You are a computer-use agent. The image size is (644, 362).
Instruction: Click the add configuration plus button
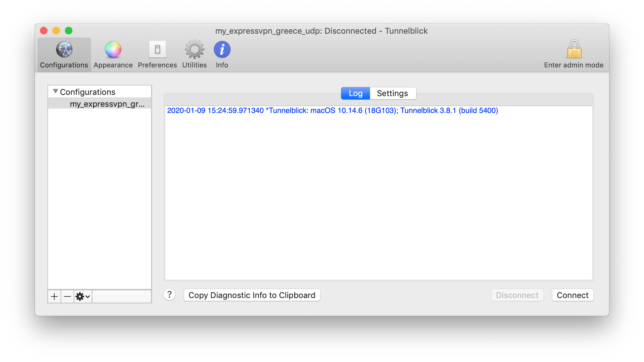coord(54,296)
